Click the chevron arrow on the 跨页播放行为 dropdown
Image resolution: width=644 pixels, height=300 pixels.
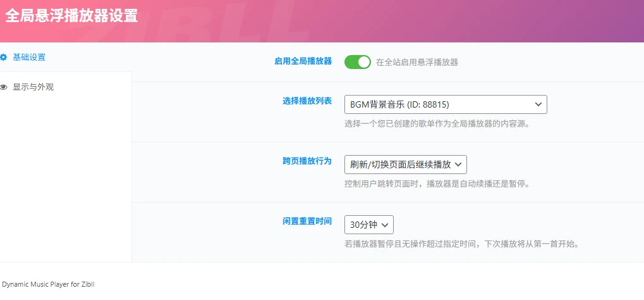click(459, 165)
